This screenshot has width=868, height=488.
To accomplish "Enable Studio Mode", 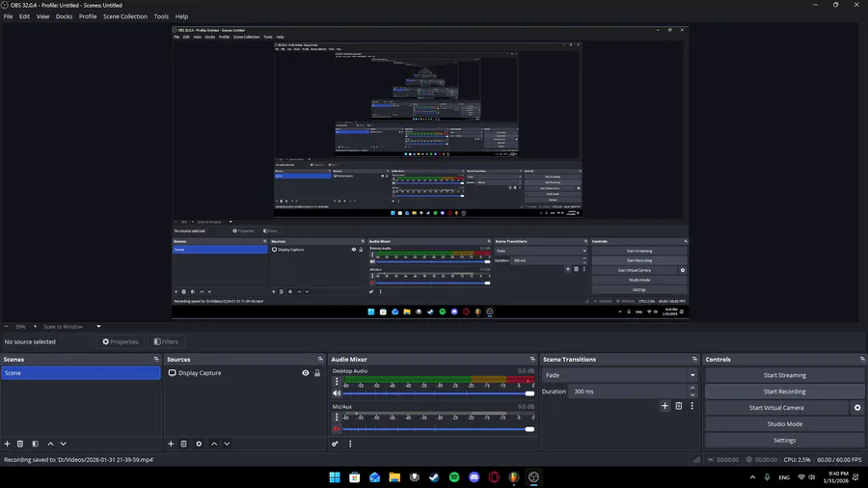I will 784,423.
